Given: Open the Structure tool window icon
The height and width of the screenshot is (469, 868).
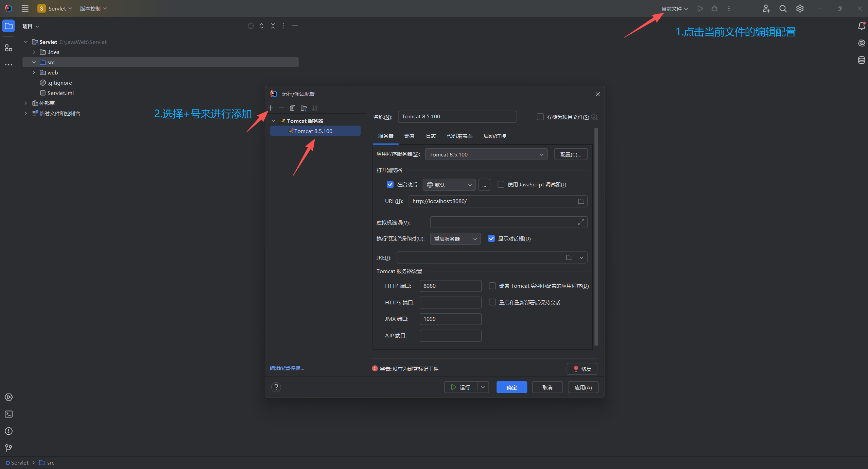Looking at the screenshot, I should [x=9, y=48].
